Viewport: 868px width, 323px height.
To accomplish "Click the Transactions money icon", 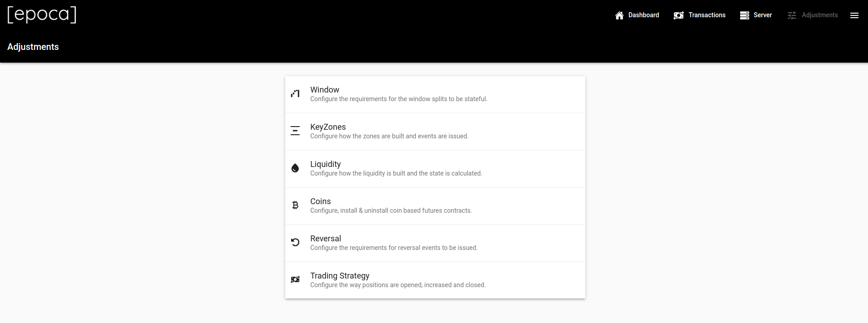I will point(678,15).
